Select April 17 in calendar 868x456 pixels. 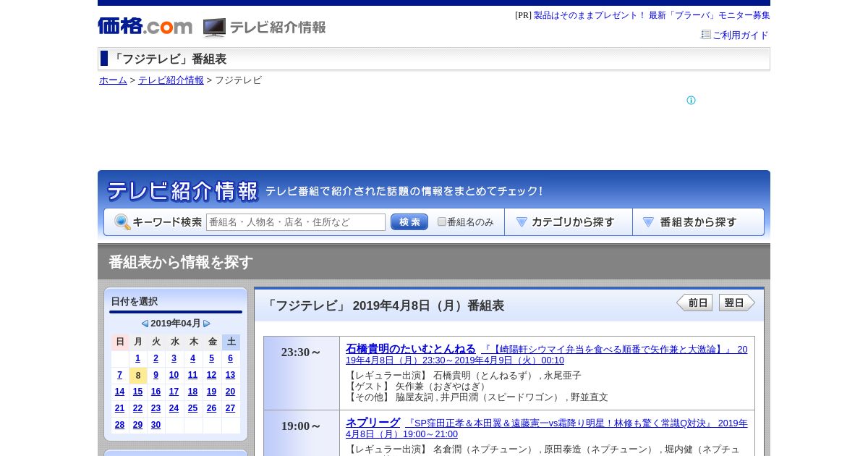(x=174, y=392)
